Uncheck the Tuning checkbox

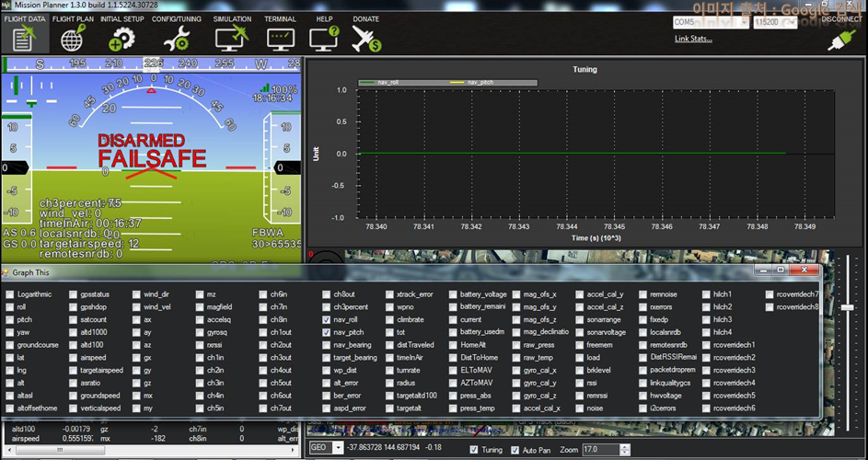474,450
